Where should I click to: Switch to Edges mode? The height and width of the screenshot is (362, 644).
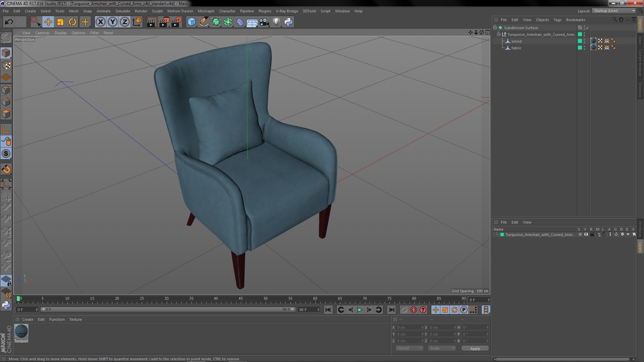click(6, 102)
